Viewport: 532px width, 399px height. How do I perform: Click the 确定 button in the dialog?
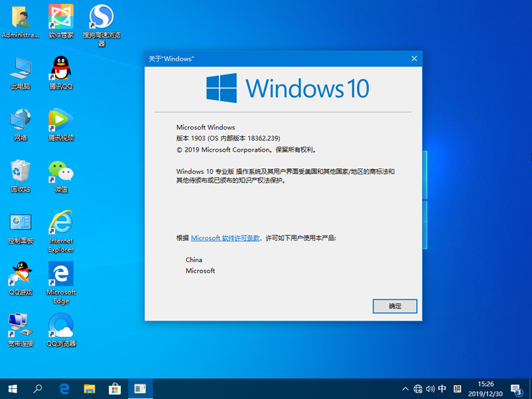(394, 306)
